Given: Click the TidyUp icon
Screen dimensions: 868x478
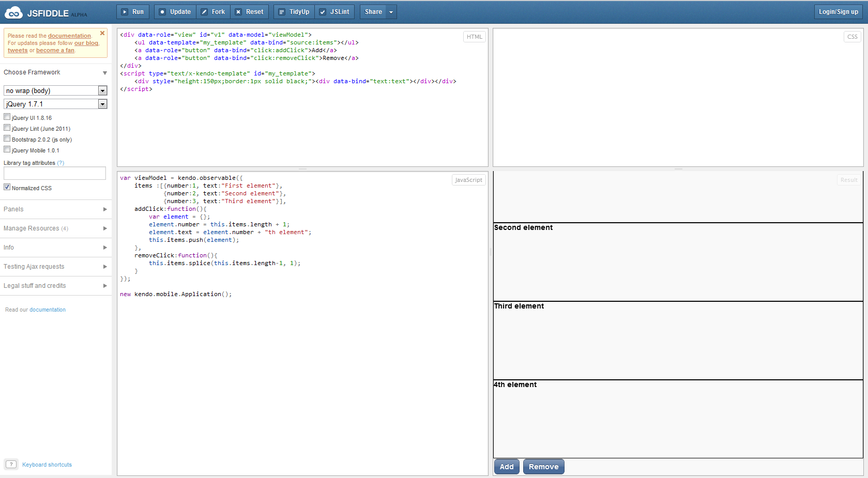Looking at the screenshot, I should click(282, 12).
